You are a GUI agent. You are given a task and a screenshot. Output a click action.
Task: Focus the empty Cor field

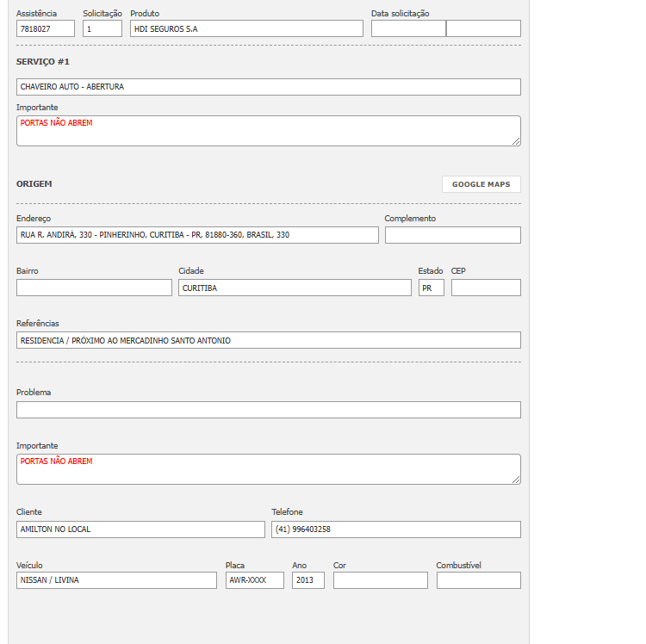click(x=380, y=580)
